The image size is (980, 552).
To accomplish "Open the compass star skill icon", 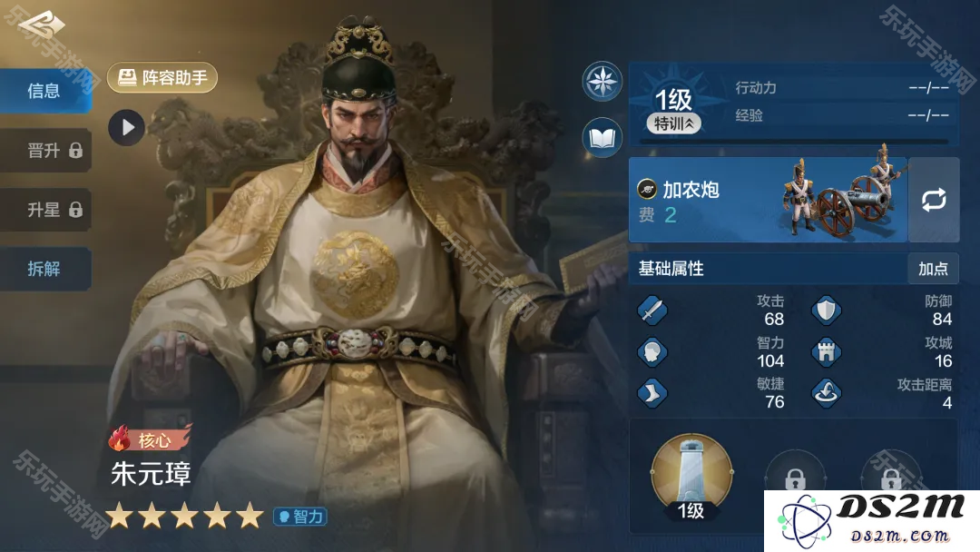I will click(x=602, y=82).
